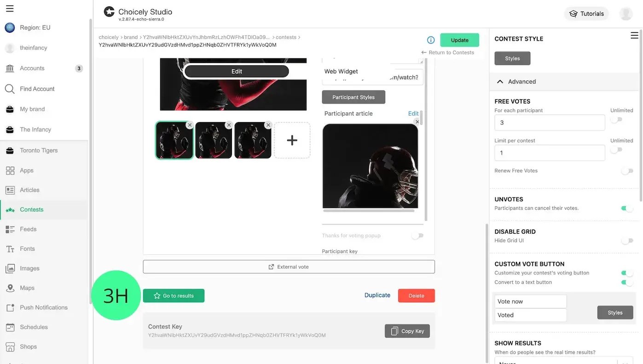Click the Duplicate link
This screenshot has height=364, width=643.
[x=377, y=295]
